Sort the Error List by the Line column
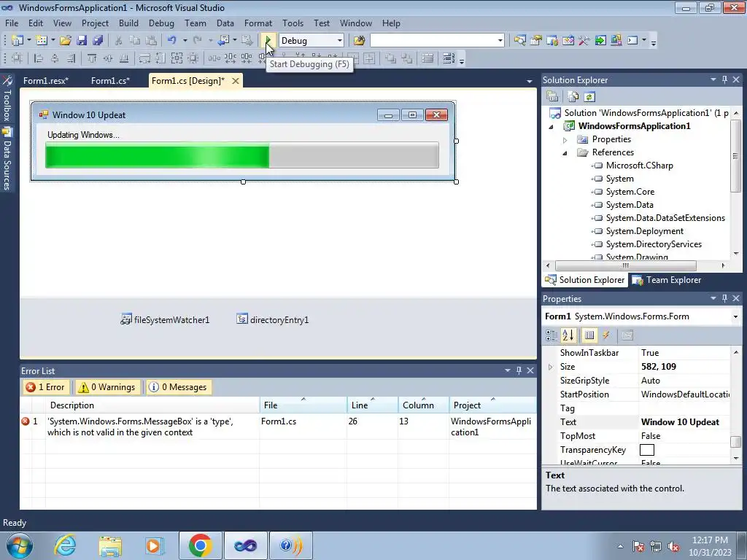Viewport: 747px width, 560px height. click(x=373, y=405)
